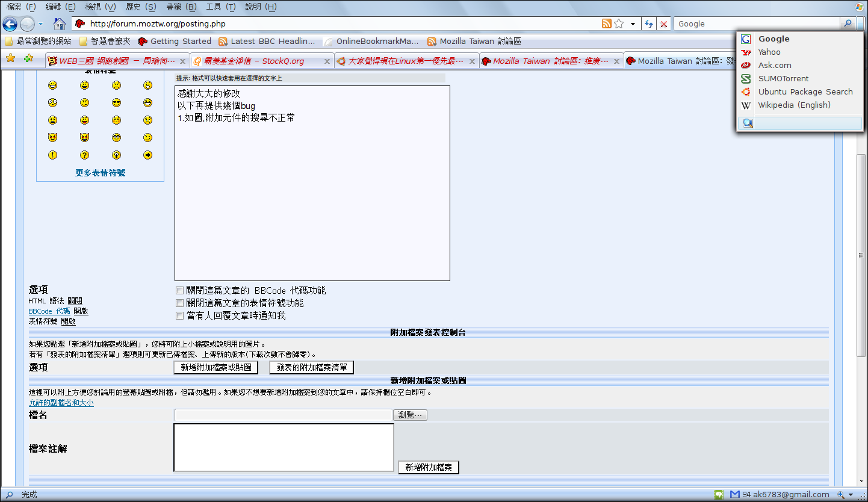Close the WEB三國 tab
Screen dimensions: 868x502
[x=182, y=61]
